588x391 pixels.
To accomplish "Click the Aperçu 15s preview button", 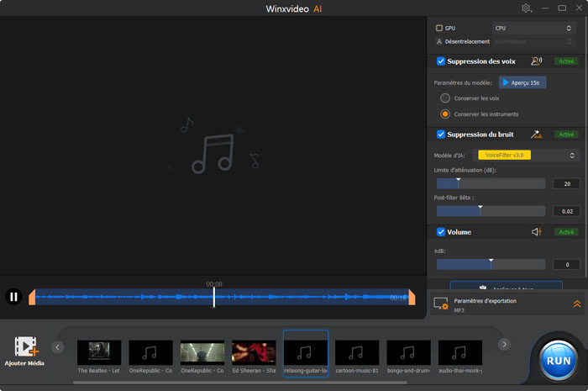I will click(x=522, y=82).
